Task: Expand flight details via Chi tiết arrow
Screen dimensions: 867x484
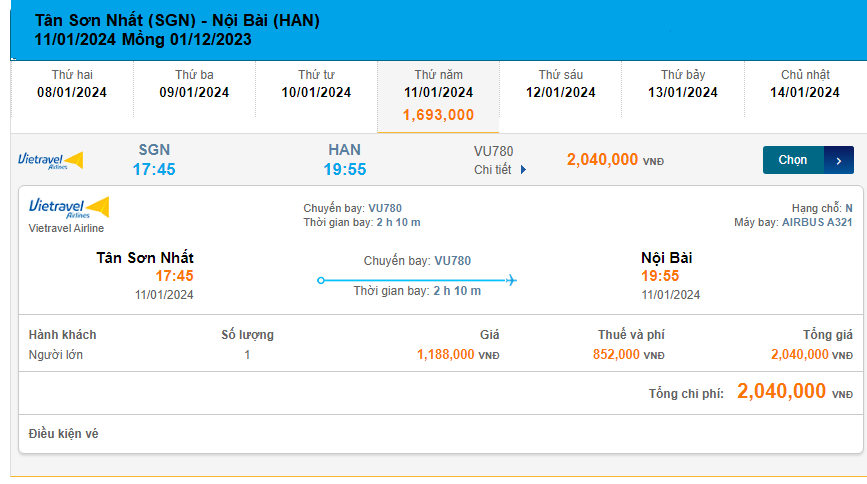Action: 523,170
